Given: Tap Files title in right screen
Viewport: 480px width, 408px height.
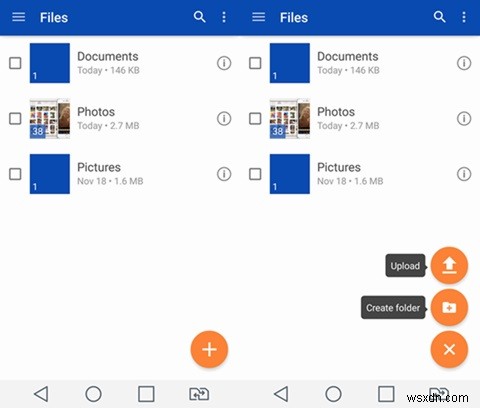Looking at the screenshot, I should pos(294,17).
